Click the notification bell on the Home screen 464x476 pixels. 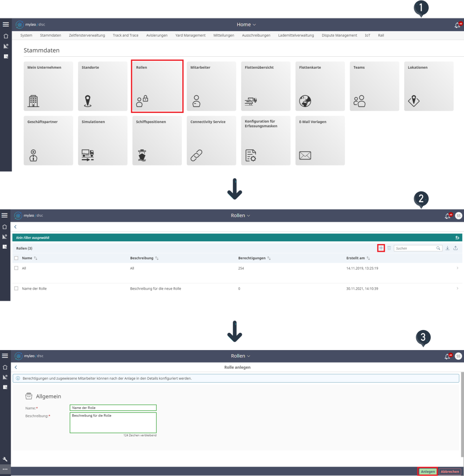click(457, 25)
